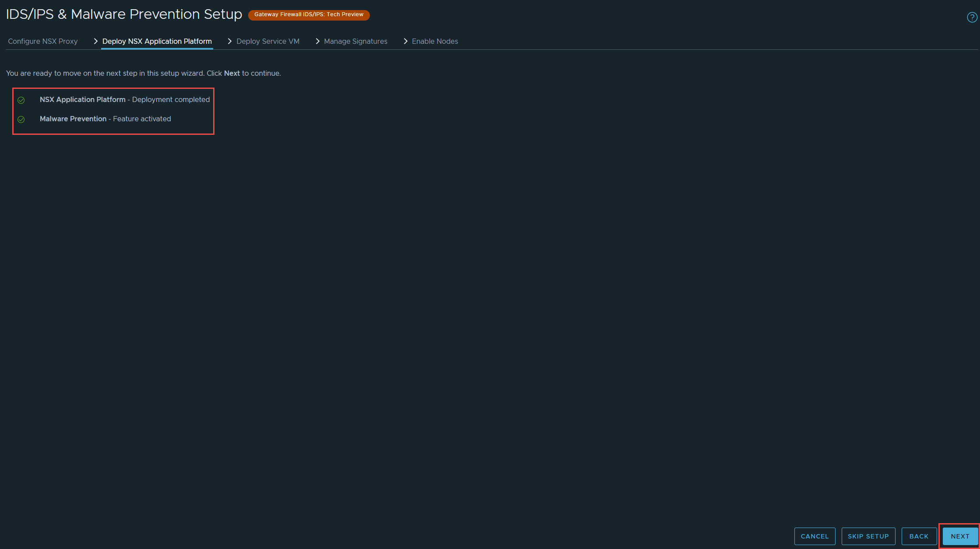Viewport: 980px width, 549px height.
Task: Click the 'Malware Prevention - Feature activated' text
Action: click(x=105, y=119)
